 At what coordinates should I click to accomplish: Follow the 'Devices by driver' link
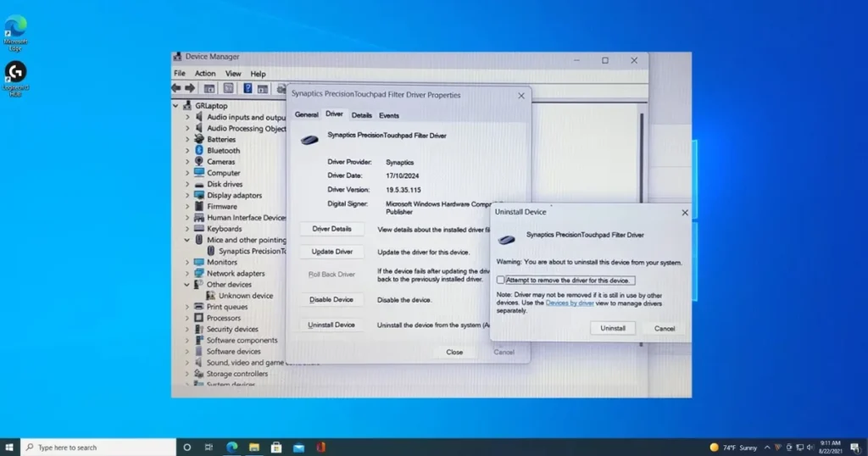pos(570,303)
